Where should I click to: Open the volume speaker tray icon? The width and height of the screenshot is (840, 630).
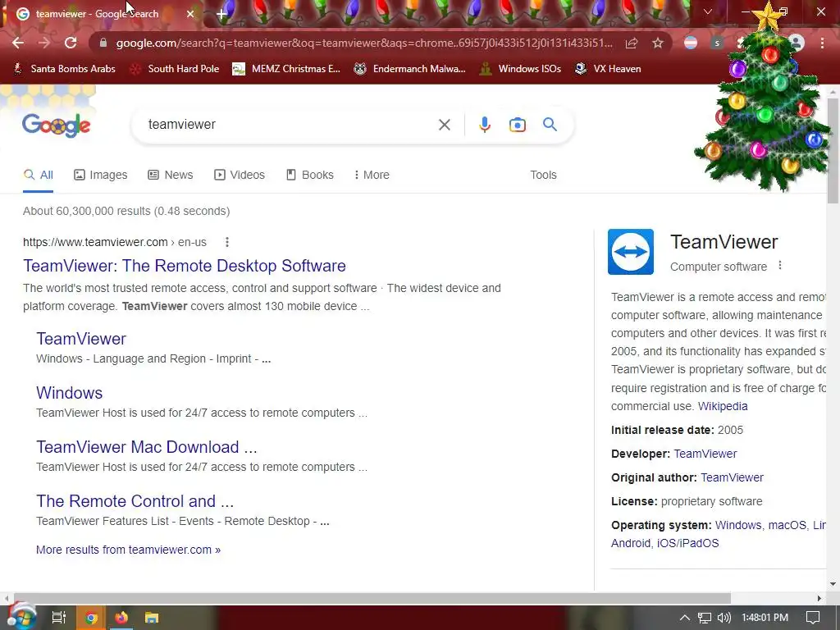click(724, 618)
